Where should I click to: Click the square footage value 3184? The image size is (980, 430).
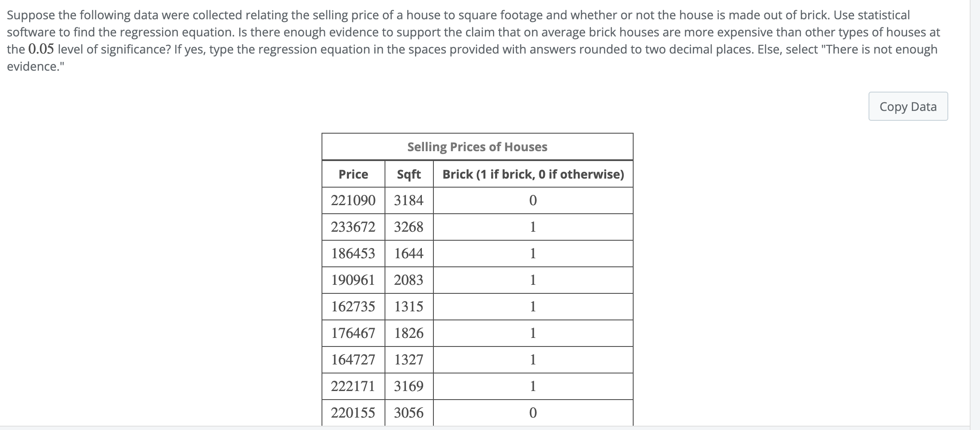408,200
